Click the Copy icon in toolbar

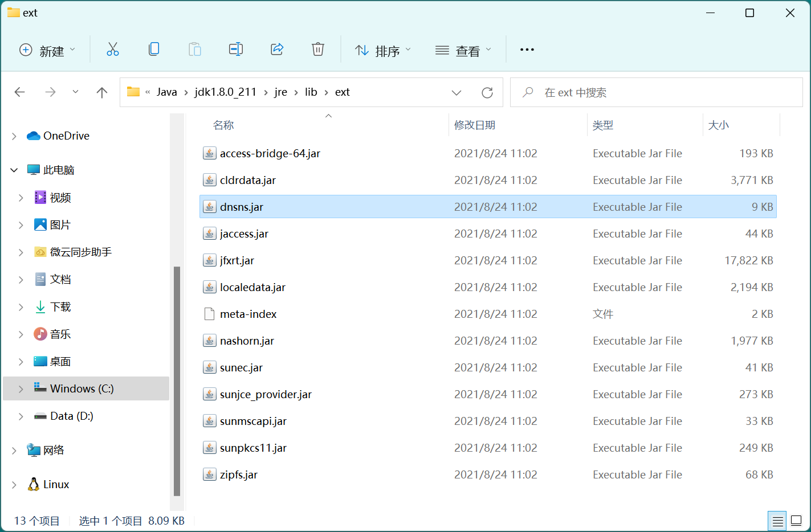154,50
